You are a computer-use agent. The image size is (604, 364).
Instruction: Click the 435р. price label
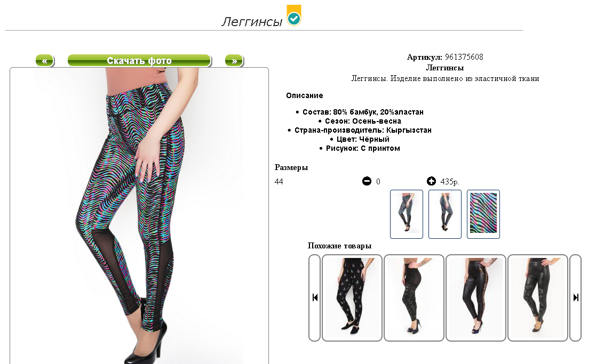450,182
